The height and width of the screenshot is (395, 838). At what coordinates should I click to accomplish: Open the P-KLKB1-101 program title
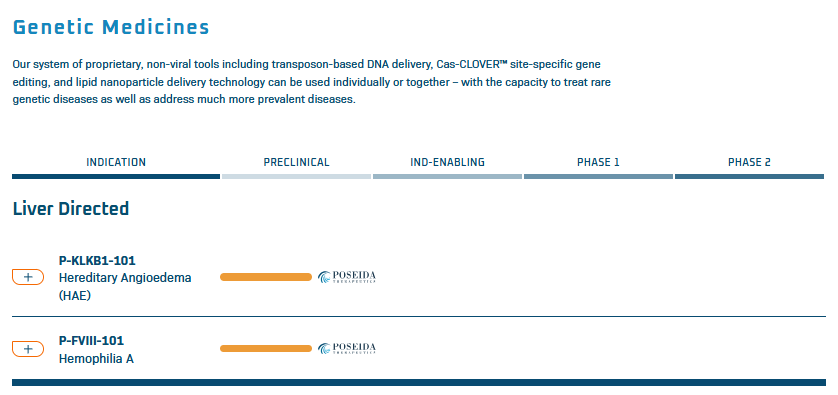coord(97,261)
